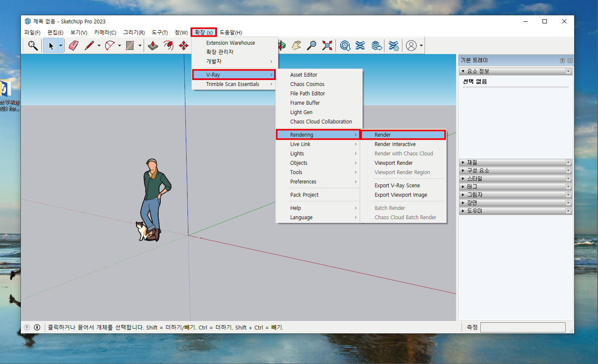Select the Move tool with red arrows
This screenshot has height=364, width=598.
(x=184, y=46)
